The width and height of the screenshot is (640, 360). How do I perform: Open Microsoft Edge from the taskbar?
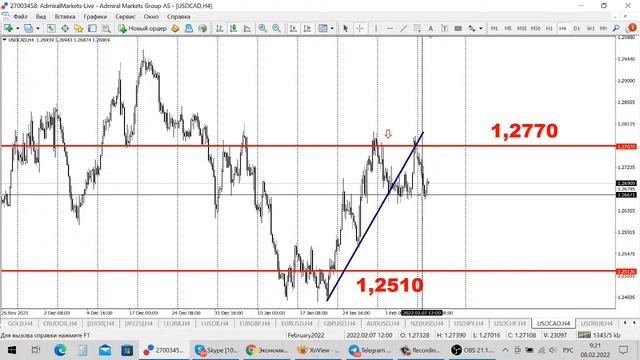[x=60, y=350]
